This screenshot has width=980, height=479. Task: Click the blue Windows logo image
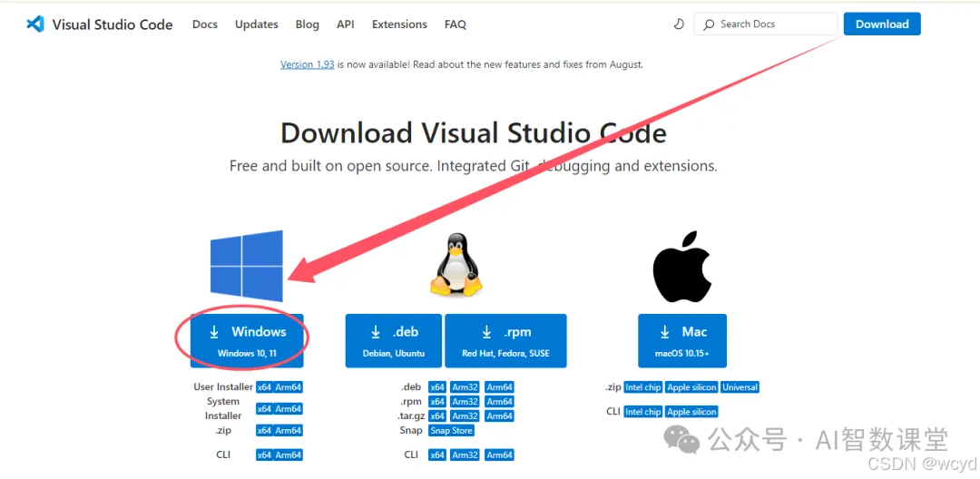pos(246,266)
